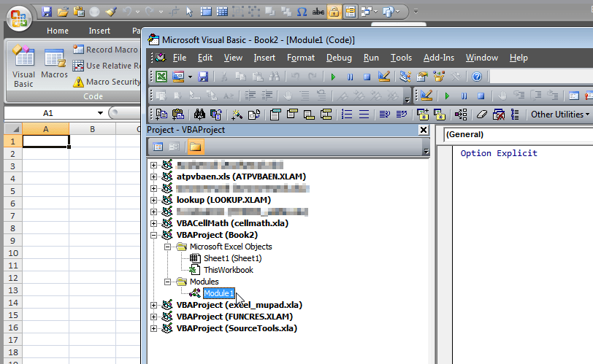Click View Code icon in Project panel
The width and height of the screenshot is (593, 364).
pyautogui.click(x=158, y=147)
